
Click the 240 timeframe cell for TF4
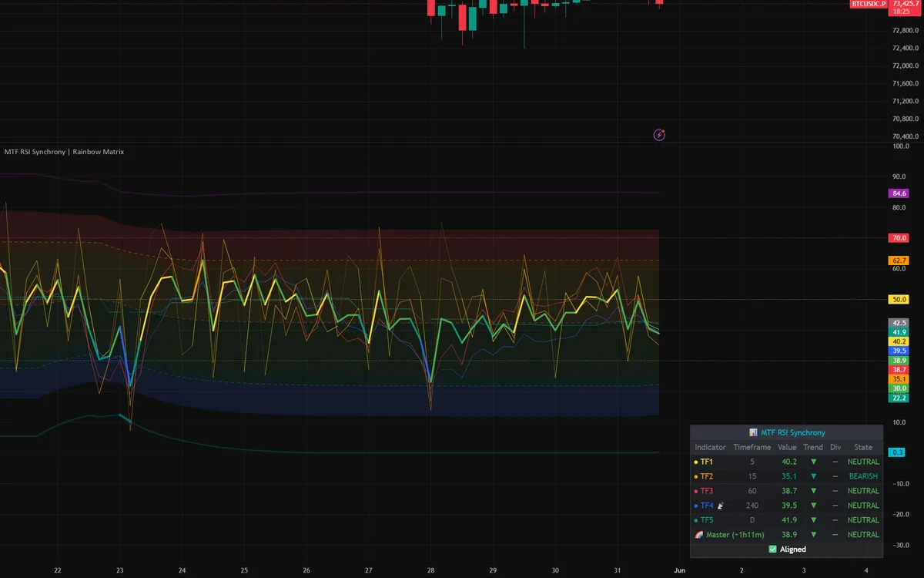(x=752, y=506)
